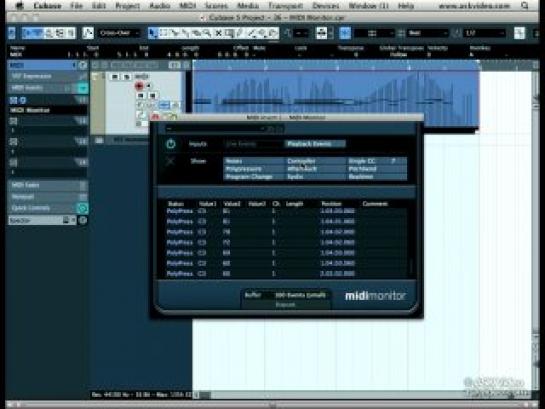This screenshot has height=409, width=545.
Task: Select the Mute X tool
Action: click(x=218, y=33)
